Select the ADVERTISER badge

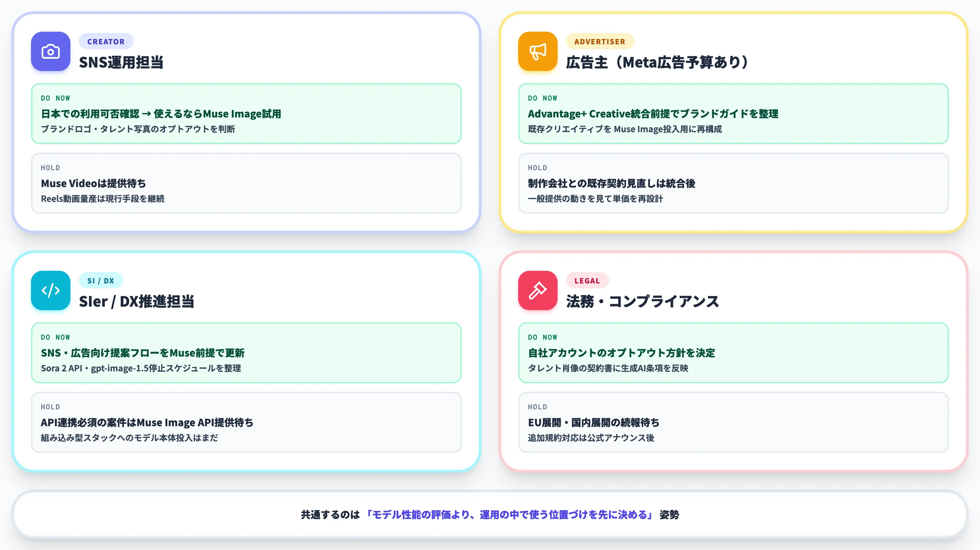click(x=600, y=41)
